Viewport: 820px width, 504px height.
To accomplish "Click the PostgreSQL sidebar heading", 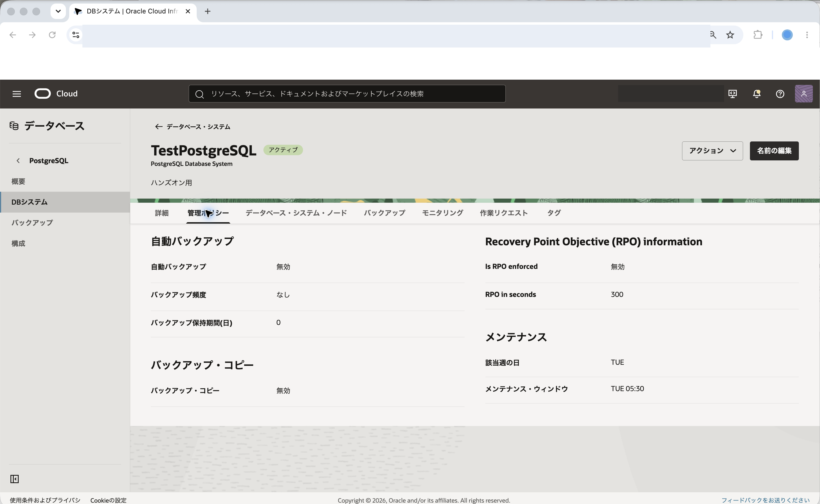I will tap(49, 161).
